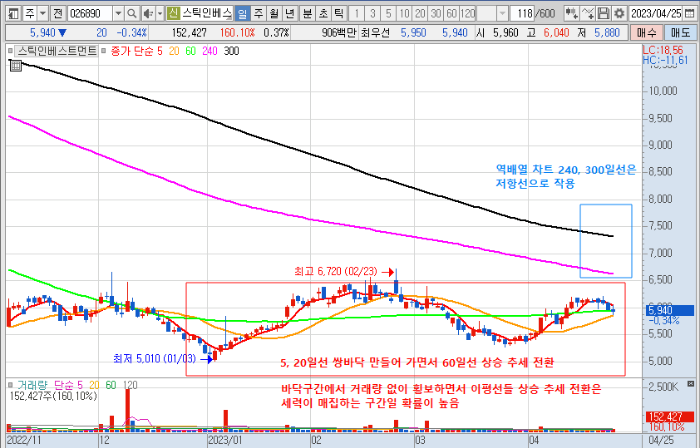Image resolution: width=700 pixels, height=448 pixels.
Task: Click the add-candlestick chart icon
Action: coord(571,14)
